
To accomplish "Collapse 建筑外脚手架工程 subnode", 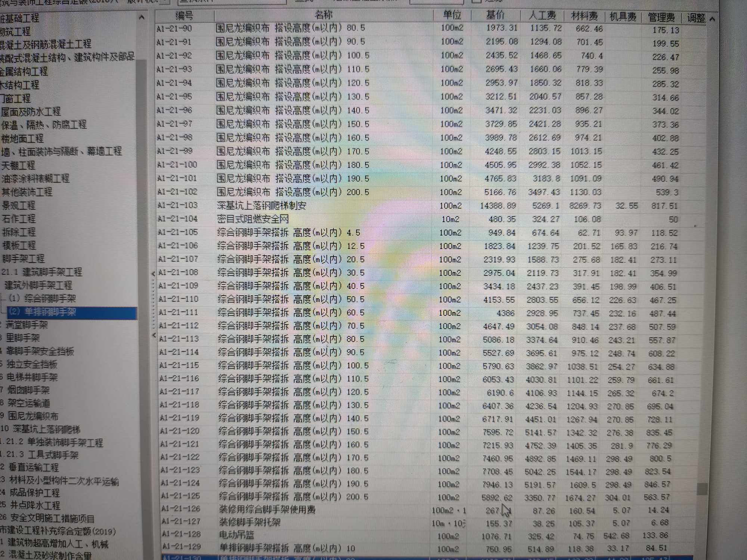I will pos(38,285).
